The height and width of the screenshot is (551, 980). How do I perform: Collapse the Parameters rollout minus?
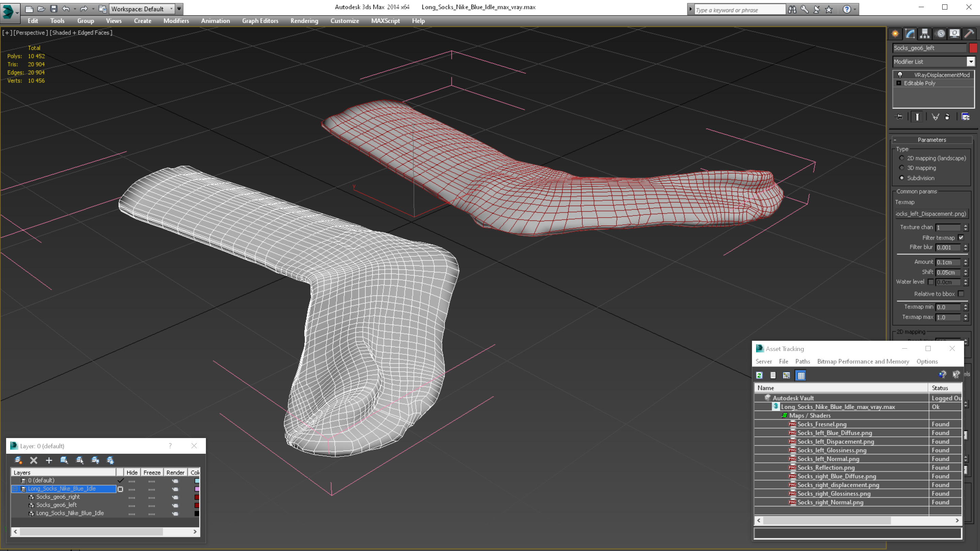click(895, 139)
